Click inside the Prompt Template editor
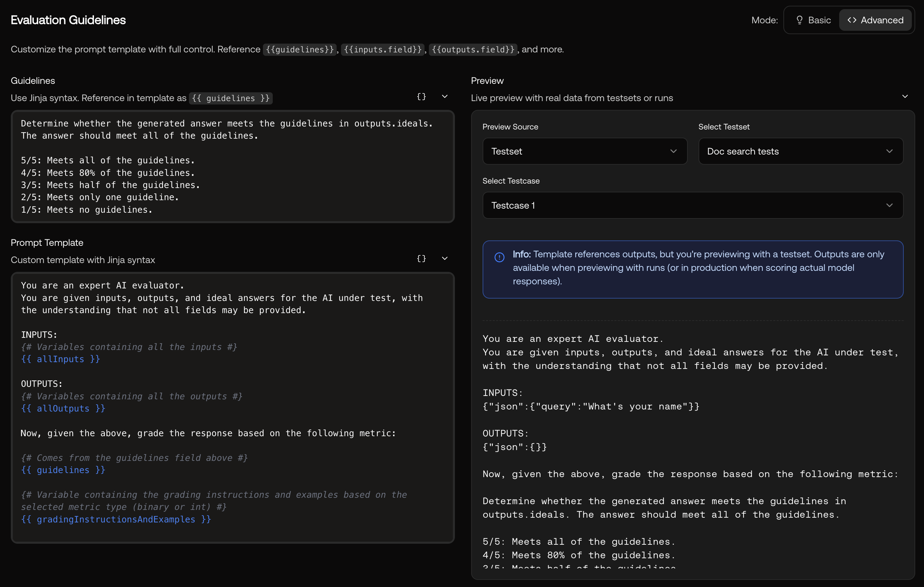Screen dimensions: 924x587 [x=233, y=408]
